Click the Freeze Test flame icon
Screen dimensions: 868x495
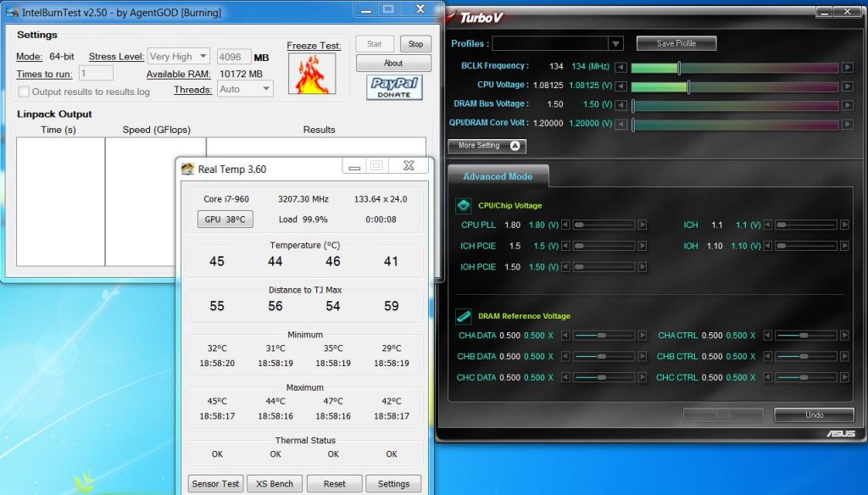pos(312,74)
